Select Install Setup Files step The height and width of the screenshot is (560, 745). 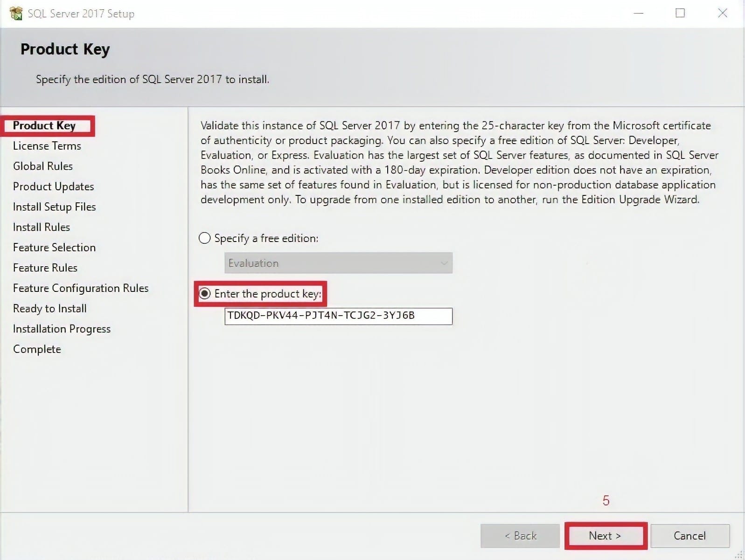click(55, 207)
